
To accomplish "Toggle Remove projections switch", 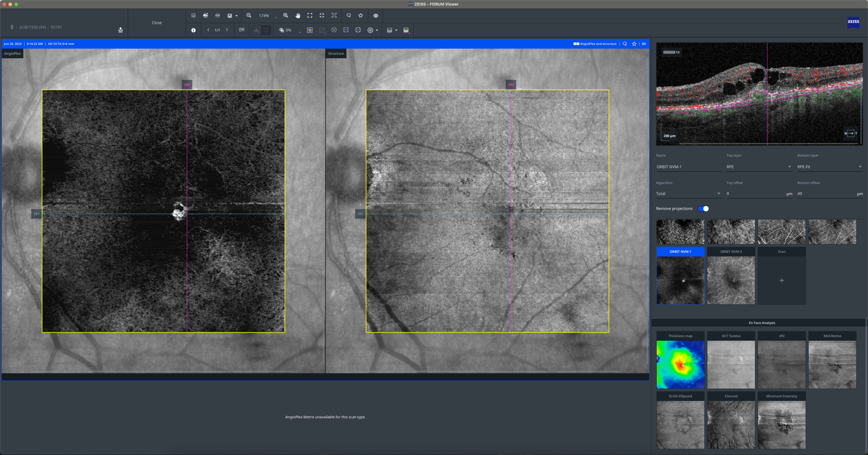I will (x=703, y=209).
